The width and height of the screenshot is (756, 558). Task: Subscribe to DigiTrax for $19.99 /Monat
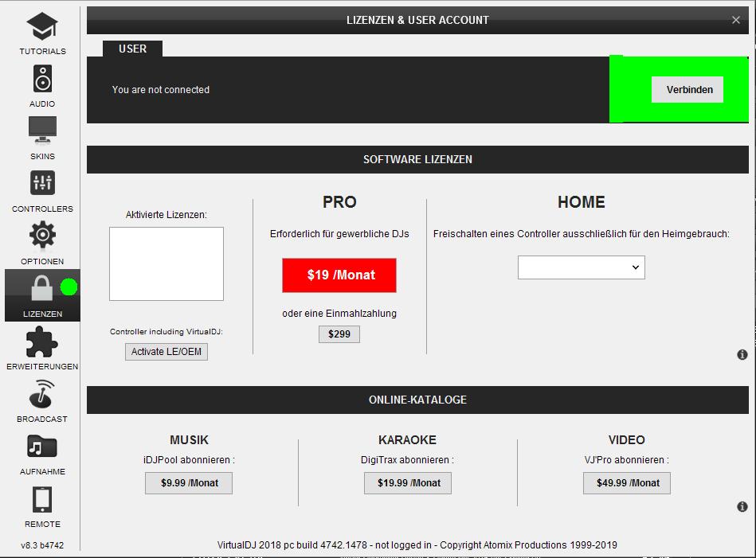(408, 483)
